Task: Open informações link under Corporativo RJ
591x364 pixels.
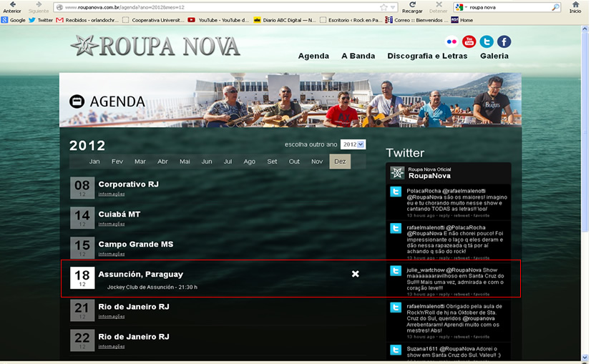Action: [111, 194]
